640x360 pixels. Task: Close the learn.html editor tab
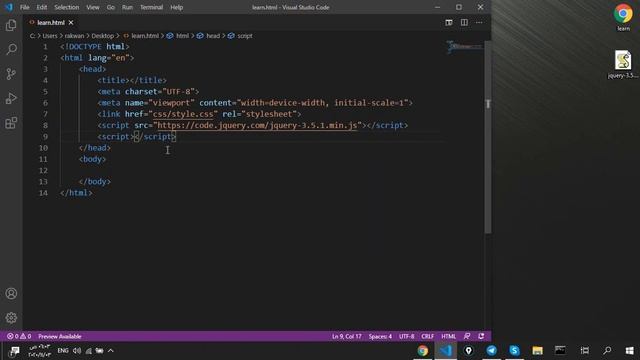71,22
